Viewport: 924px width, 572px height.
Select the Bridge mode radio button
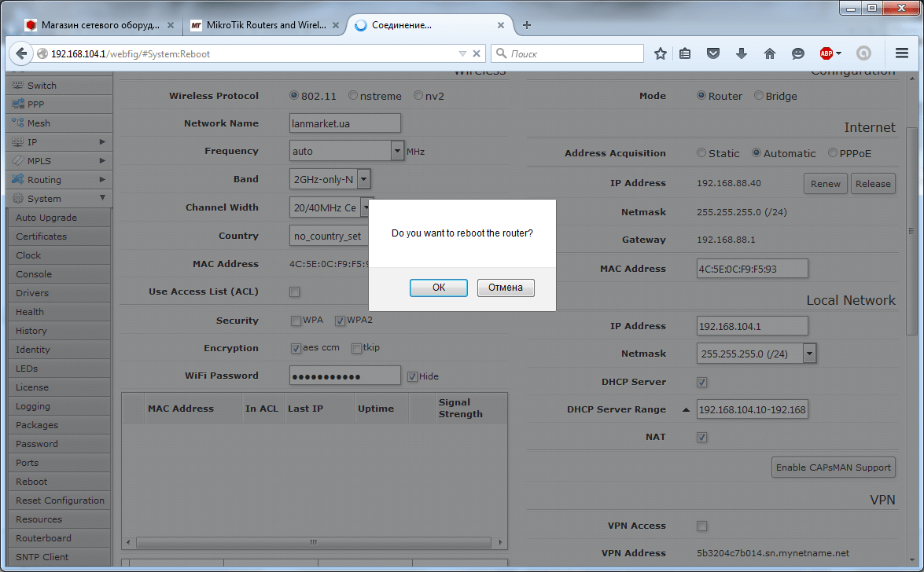(x=759, y=96)
